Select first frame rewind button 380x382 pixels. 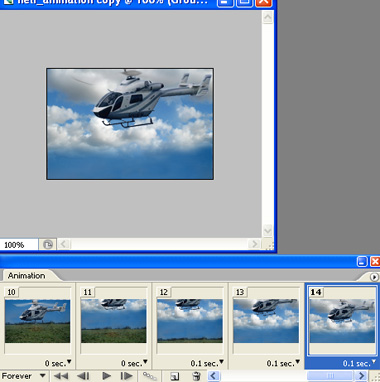61,376
